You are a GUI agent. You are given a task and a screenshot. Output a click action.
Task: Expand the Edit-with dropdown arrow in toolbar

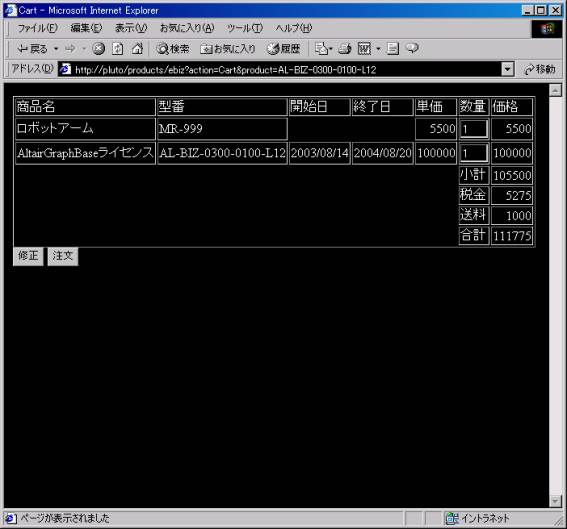(378, 48)
